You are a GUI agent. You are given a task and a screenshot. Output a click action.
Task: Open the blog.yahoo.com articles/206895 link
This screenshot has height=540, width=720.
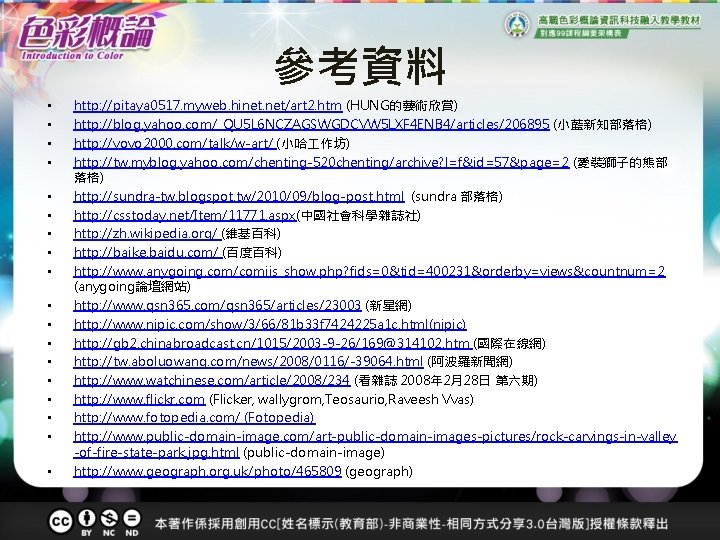311,124
